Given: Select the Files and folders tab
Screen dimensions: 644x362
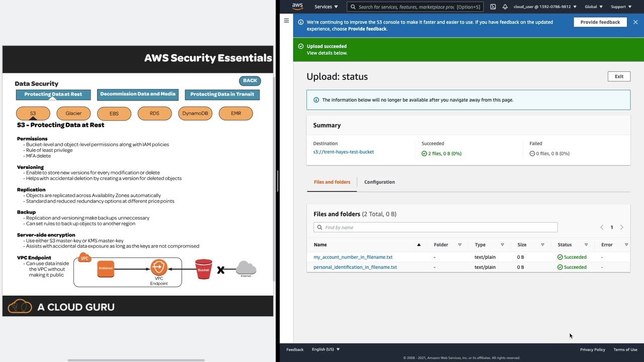Looking at the screenshot, I should point(332,182).
